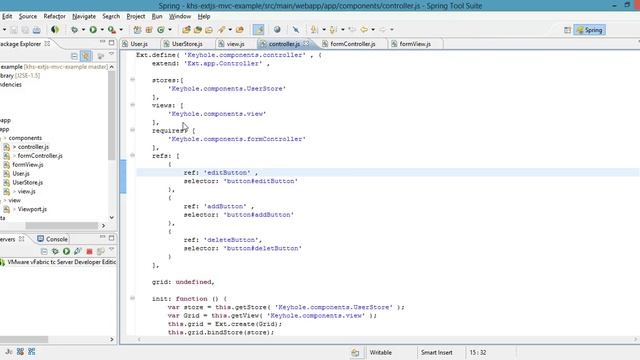
Task: Click the Package Explorer horizontal scrollbar
Action: pyautogui.click(x=62, y=225)
